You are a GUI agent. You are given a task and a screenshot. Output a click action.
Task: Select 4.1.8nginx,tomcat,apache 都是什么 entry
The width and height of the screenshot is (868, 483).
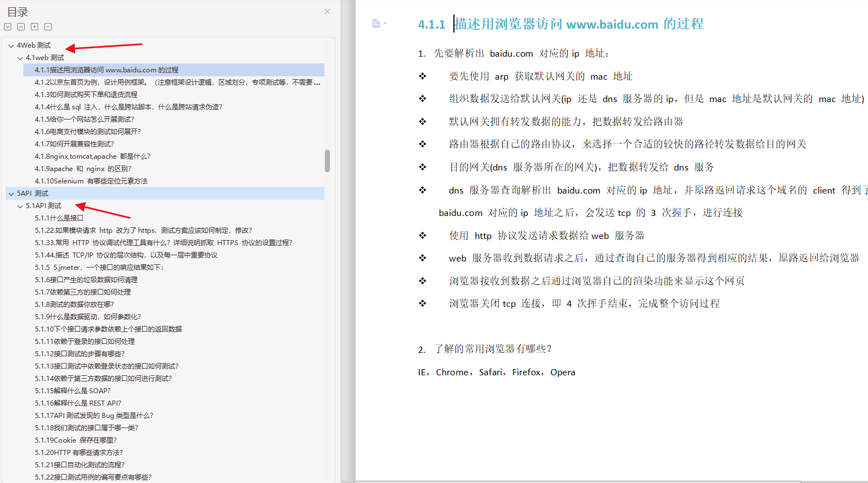93,156
